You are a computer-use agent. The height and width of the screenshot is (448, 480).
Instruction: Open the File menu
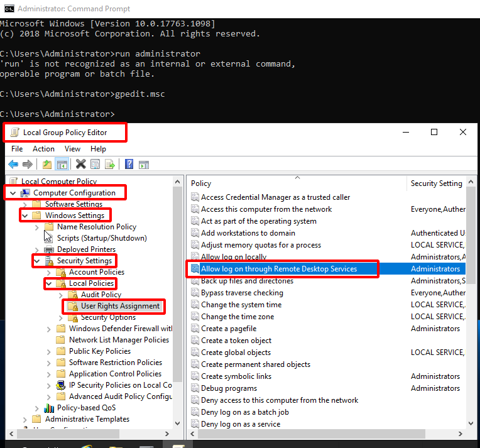click(17, 149)
